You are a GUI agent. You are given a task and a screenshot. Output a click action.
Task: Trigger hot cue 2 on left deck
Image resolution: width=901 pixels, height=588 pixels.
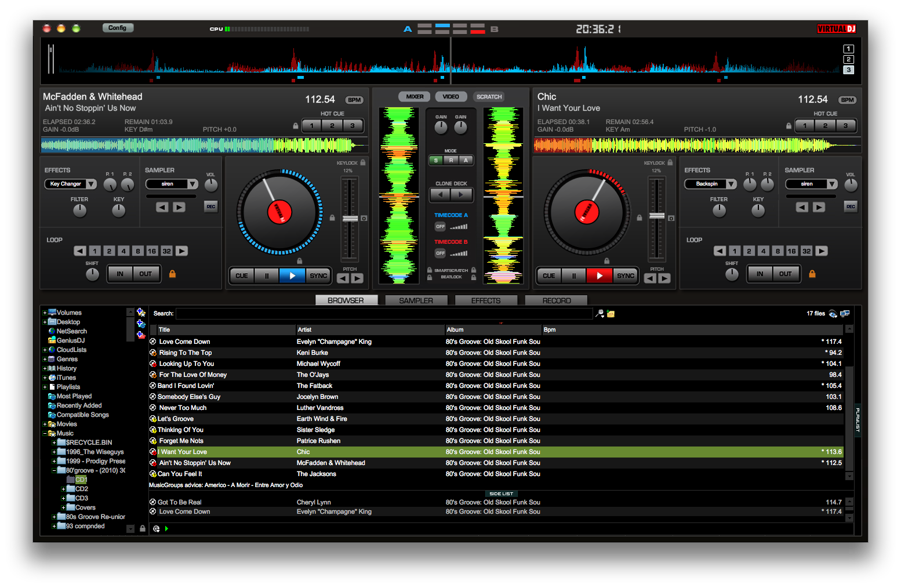tap(332, 126)
